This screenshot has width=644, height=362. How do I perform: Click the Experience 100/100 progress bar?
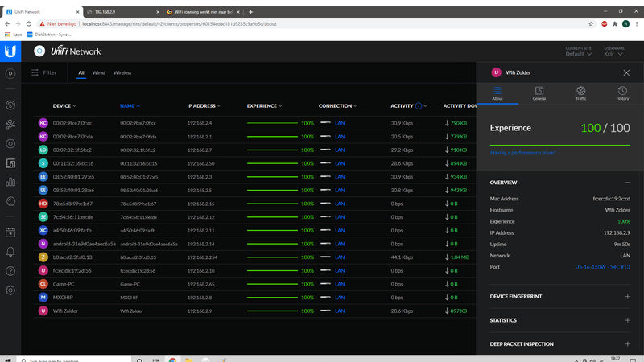tap(559, 146)
